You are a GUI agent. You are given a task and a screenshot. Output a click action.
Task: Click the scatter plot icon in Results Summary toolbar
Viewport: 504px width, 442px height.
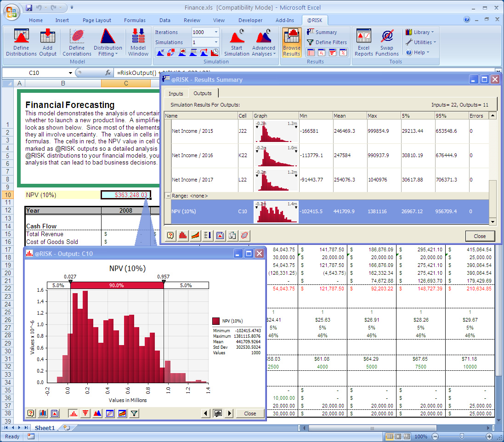(x=244, y=236)
